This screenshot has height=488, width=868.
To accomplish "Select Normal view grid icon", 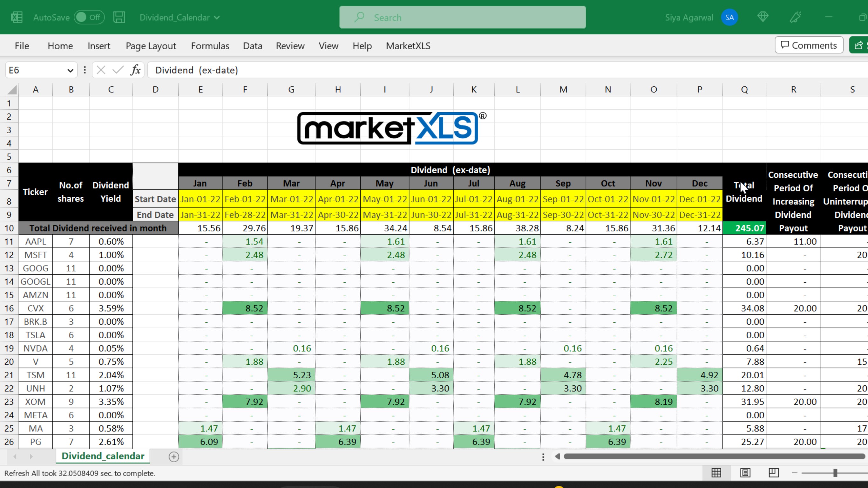I will point(716,473).
